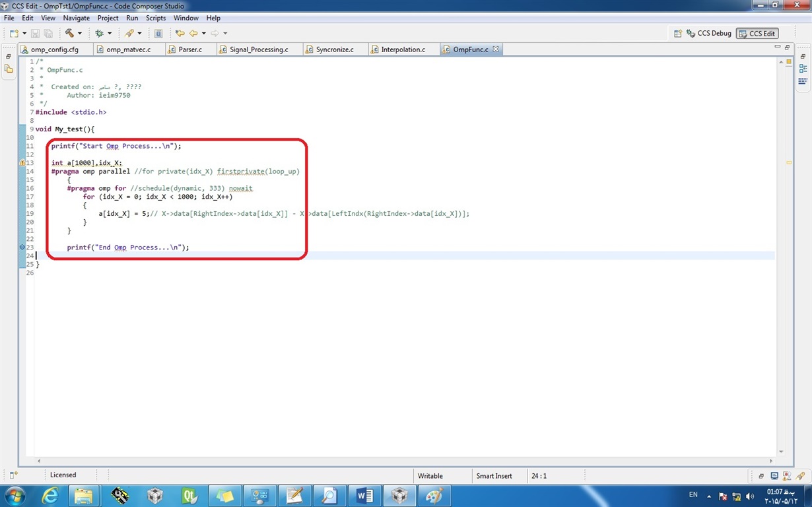Close the OmpFunc.c editor tab
This screenshot has height=507, width=812.
click(x=496, y=50)
